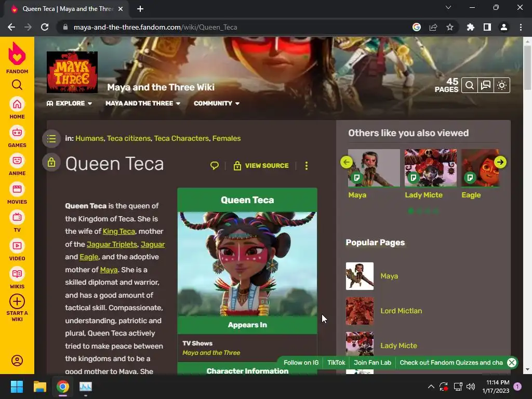
Task: Show previous recommended pages arrow
Action: click(347, 162)
